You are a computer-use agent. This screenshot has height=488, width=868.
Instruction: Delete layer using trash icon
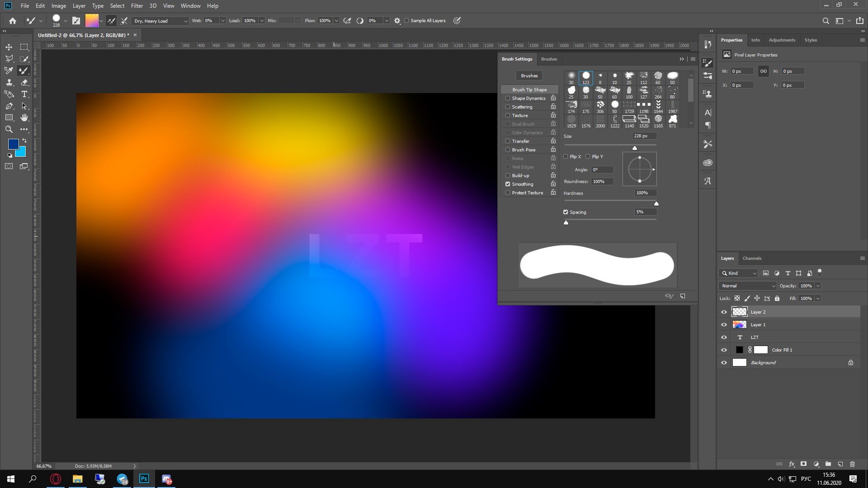click(852, 464)
